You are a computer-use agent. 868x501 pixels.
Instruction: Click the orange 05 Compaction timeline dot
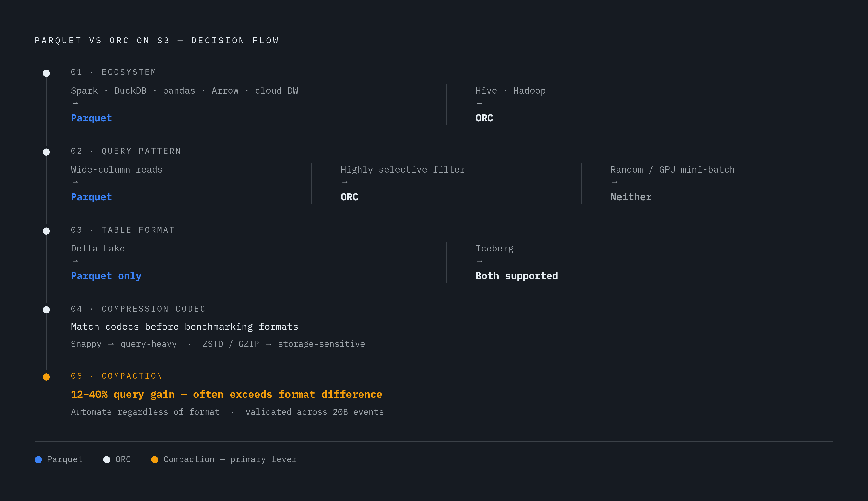click(46, 377)
